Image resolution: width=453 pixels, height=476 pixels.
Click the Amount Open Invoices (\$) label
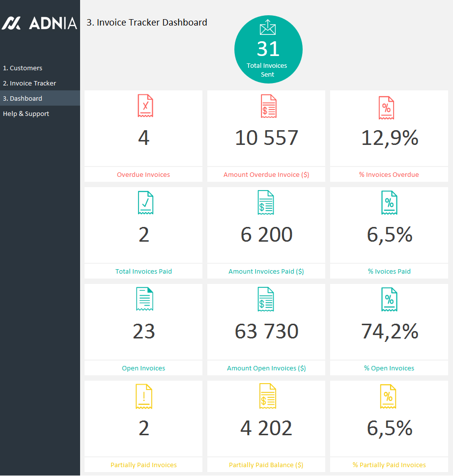click(266, 367)
